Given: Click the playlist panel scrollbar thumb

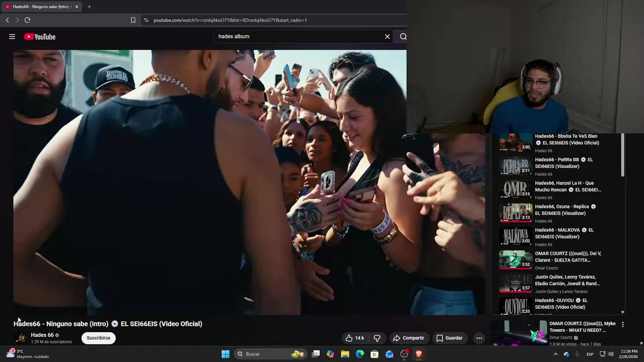Looking at the screenshot, I should point(623,155).
